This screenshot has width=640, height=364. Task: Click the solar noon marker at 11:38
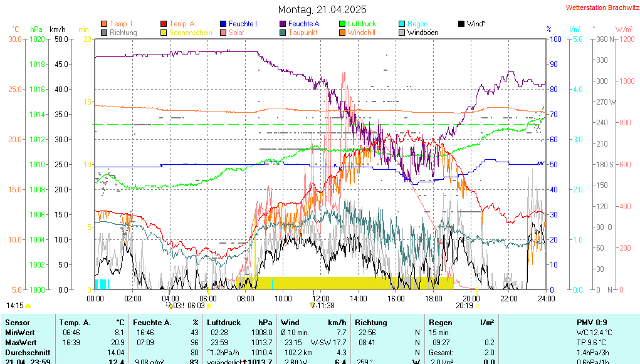[313, 305]
